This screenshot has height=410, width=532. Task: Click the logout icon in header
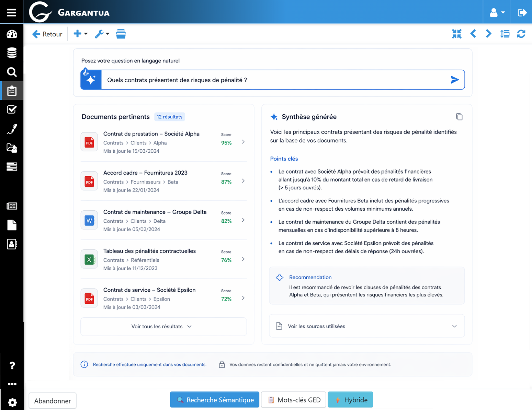click(522, 13)
